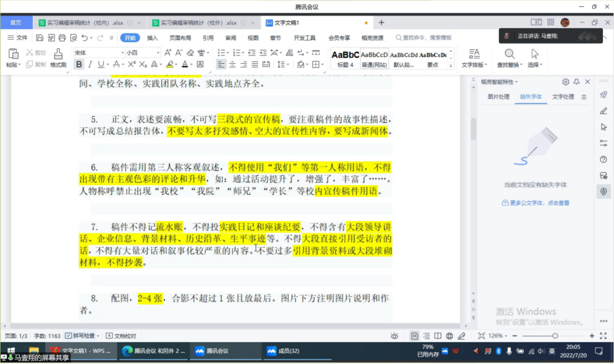
Task: Click the superscript X² icon
Action: (132, 64)
